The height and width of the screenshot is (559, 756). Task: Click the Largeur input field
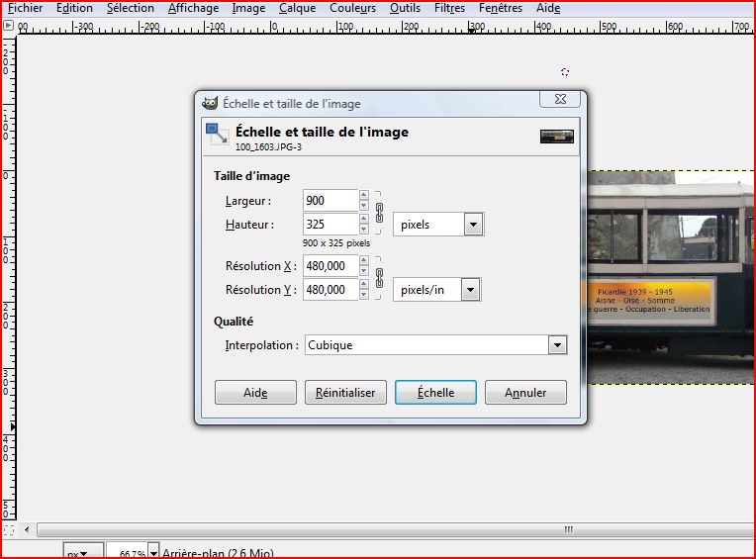click(x=331, y=201)
